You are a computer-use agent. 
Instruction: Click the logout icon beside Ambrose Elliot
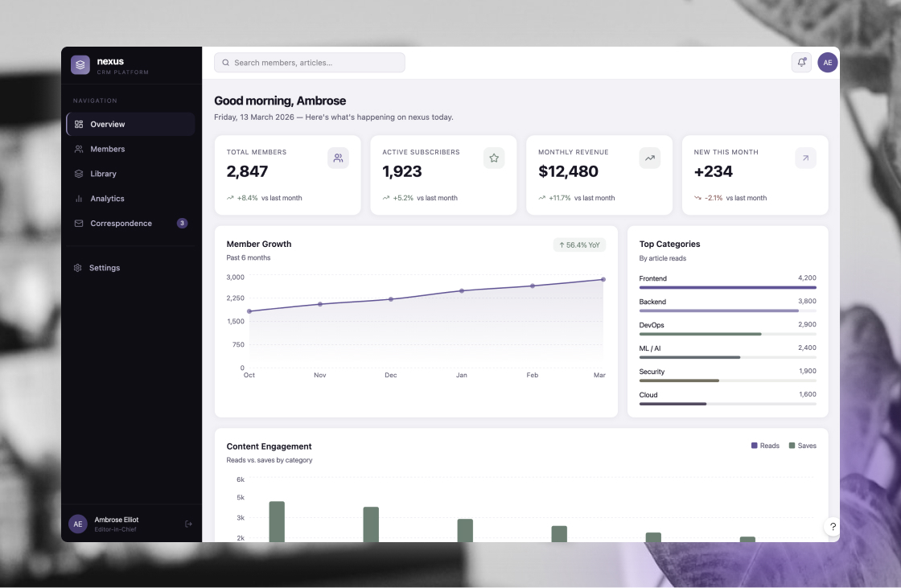click(x=188, y=524)
